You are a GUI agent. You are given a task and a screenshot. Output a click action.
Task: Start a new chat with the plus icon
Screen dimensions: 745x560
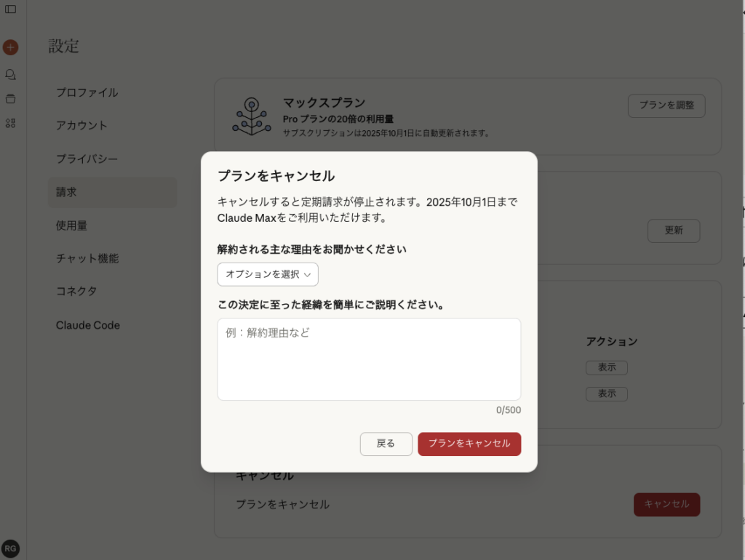(x=10, y=47)
